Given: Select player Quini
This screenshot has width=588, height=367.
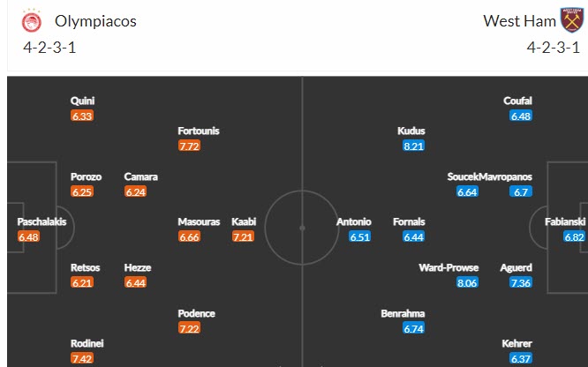Looking at the screenshot, I should tap(82, 101).
